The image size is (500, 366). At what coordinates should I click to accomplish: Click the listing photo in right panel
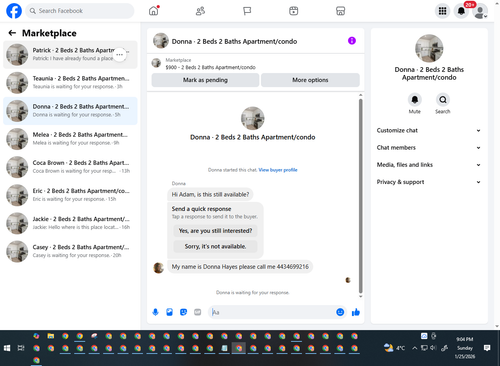coord(429,48)
